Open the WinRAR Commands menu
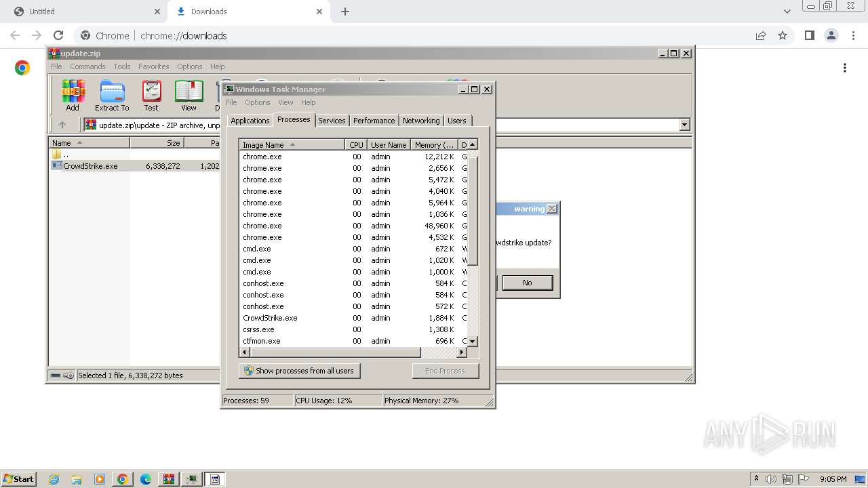Viewport: 868px width, 488px height. (87, 66)
